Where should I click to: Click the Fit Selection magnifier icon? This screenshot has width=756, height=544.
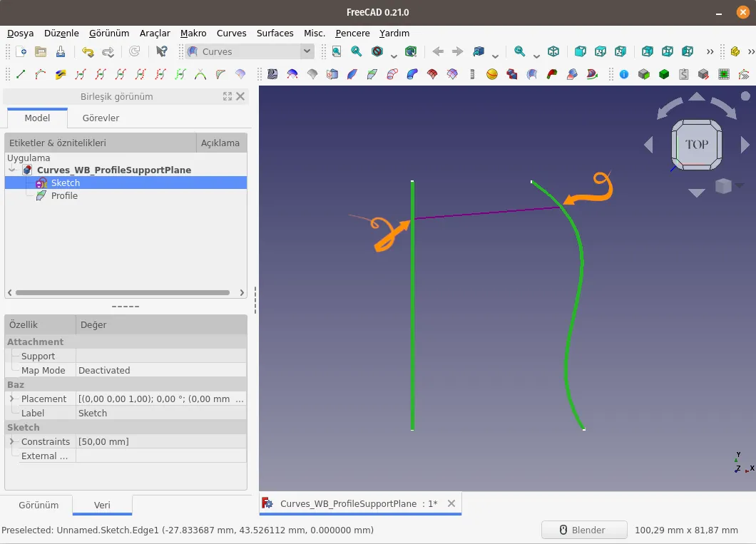[357, 51]
